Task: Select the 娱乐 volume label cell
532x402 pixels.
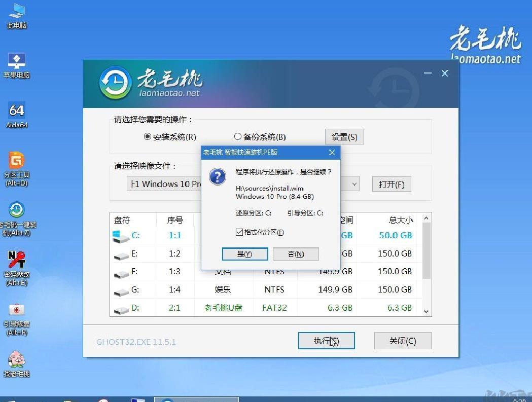Action: coord(223,289)
